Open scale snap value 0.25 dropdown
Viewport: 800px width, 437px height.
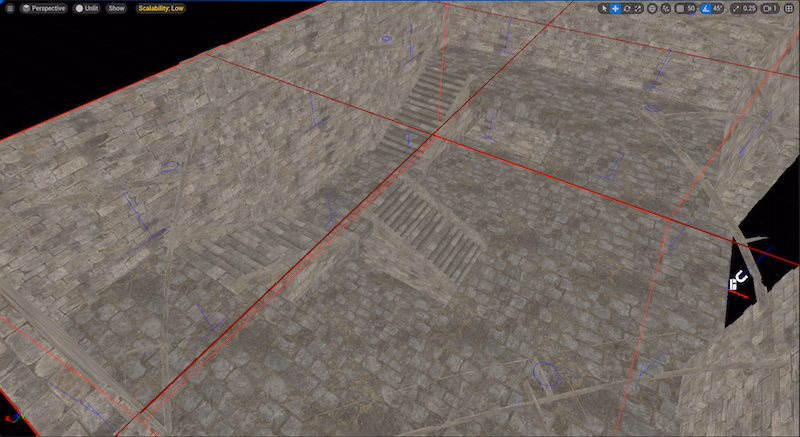click(749, 8)
